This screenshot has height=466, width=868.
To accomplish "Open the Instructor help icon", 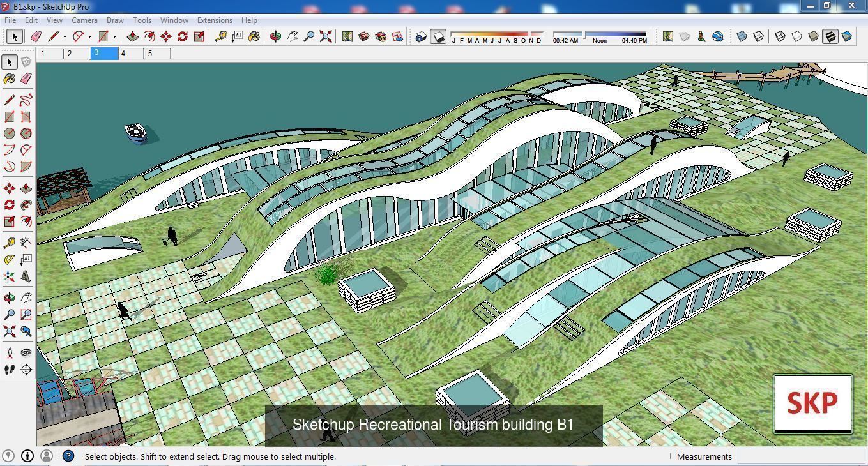I will pos(68,456).
